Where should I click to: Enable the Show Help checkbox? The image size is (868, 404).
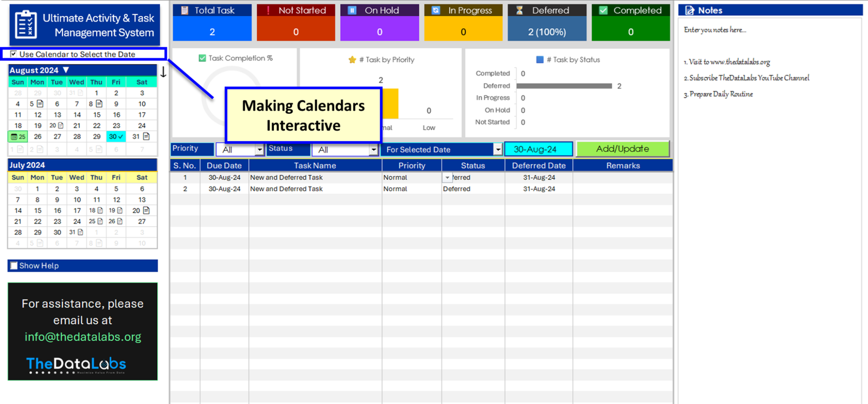point(14,266)
